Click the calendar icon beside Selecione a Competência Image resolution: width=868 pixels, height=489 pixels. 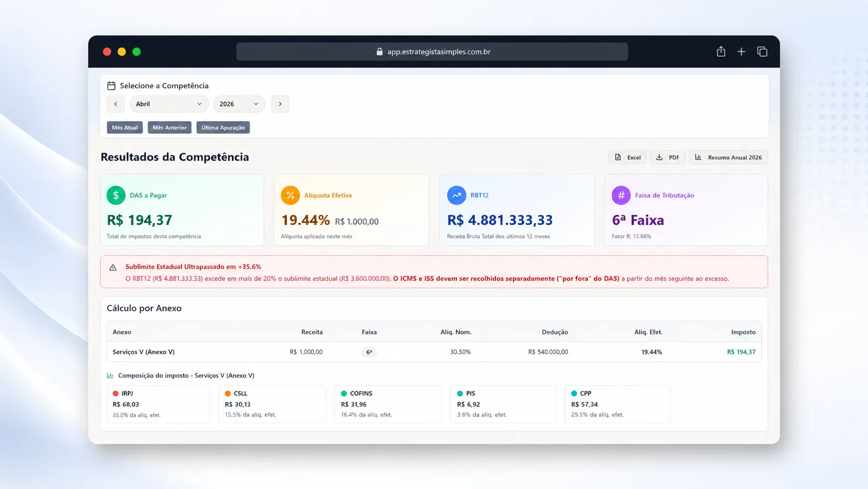click(111, 86)
